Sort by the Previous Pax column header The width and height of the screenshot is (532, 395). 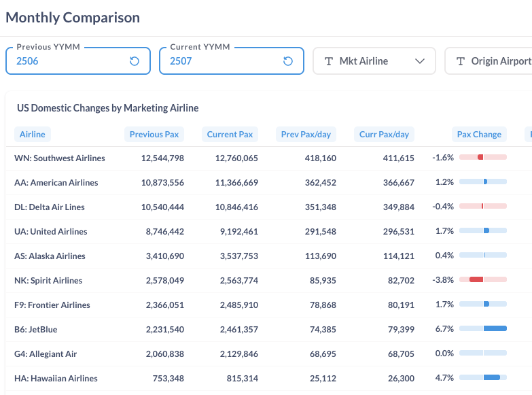click(154, 134)
